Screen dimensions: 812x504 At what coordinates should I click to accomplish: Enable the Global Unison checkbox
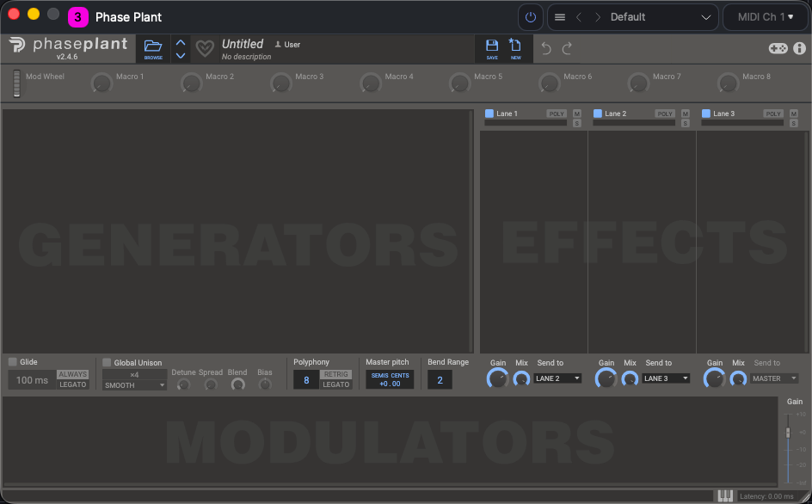click(107, 362)
